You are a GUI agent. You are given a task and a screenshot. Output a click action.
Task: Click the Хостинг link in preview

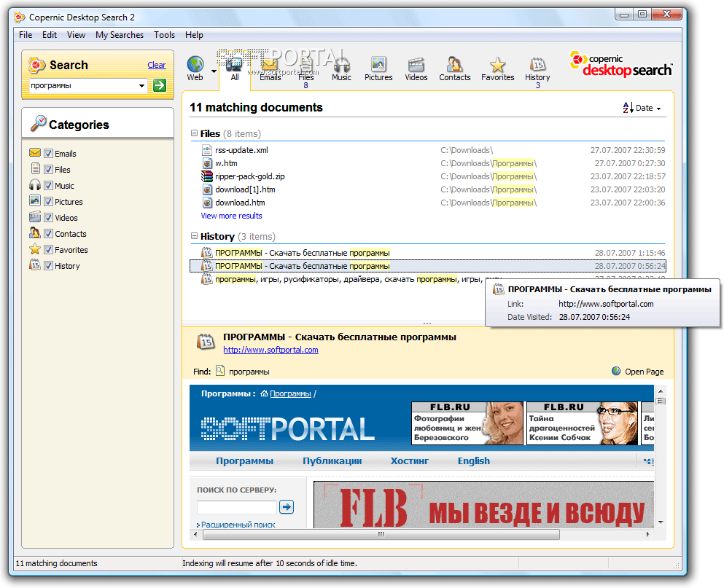[410, 460]
